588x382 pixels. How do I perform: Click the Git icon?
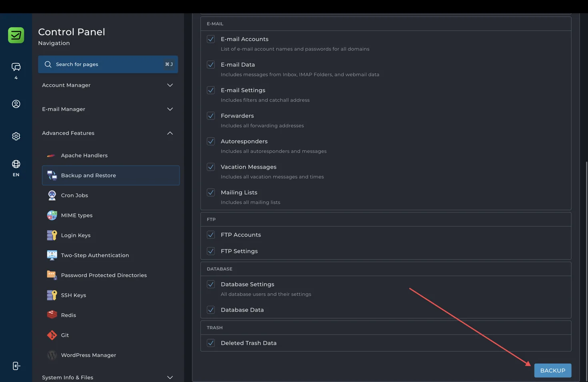pyautogui.click(x=52, y=335)
